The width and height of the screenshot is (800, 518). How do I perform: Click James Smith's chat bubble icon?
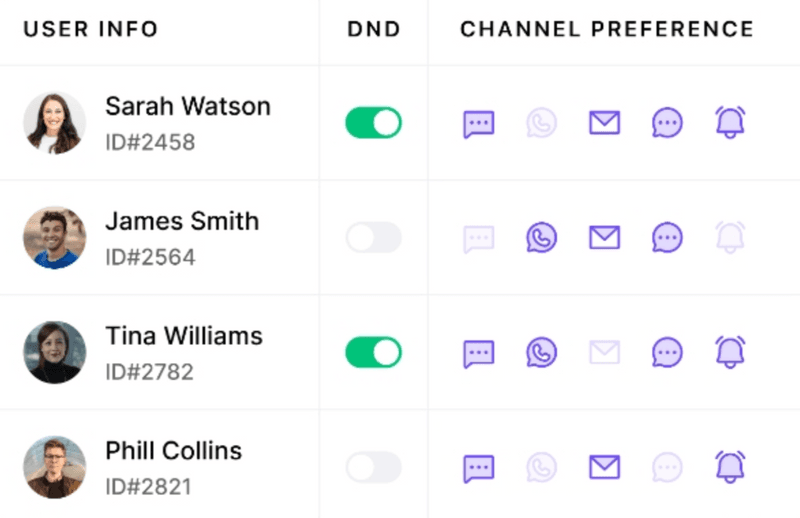click(x=667, y=238)
